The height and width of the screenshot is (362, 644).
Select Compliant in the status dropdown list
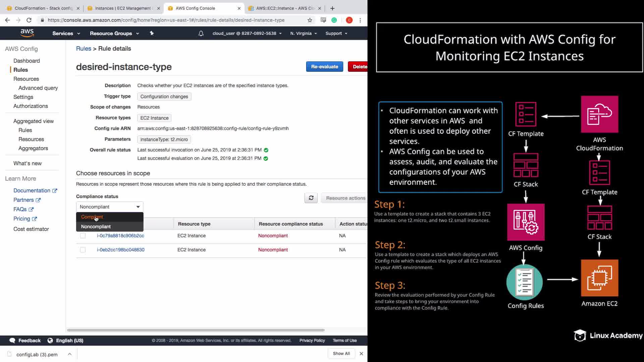(92, 217)
